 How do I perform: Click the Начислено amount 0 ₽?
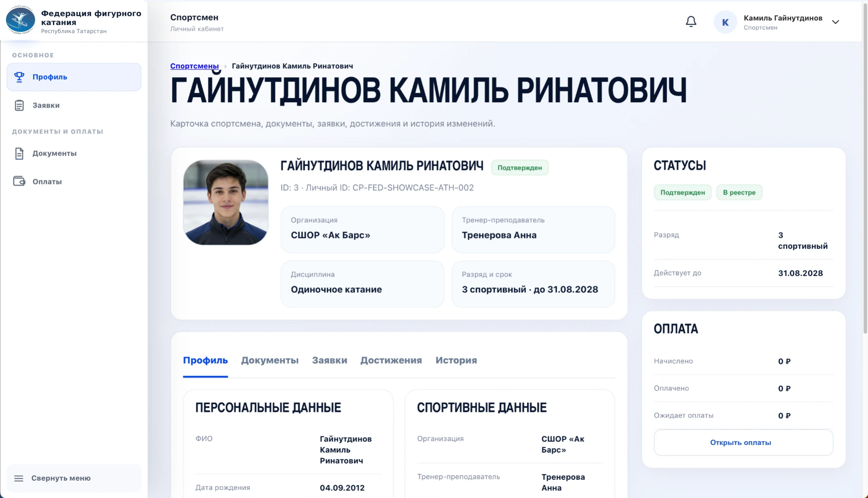pyautogui.click(x=784, y=361)
